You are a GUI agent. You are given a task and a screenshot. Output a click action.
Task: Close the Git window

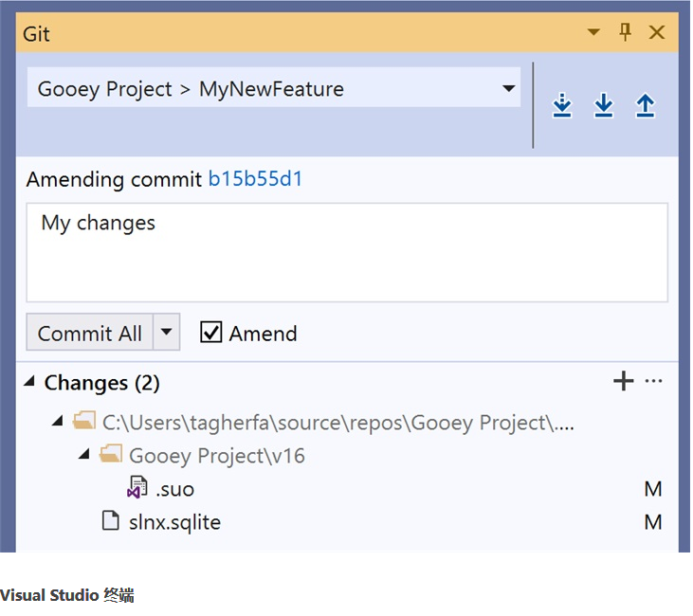click(x=657, y=32)
